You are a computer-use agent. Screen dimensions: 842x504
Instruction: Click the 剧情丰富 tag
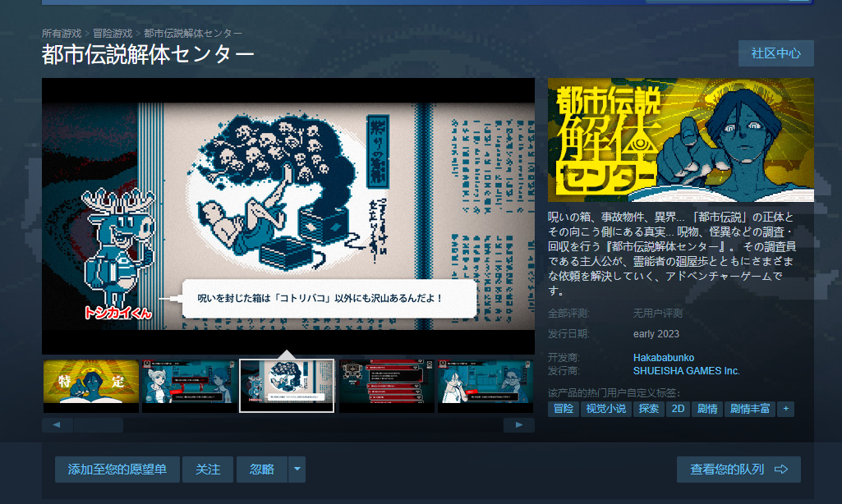pos(748,409)
